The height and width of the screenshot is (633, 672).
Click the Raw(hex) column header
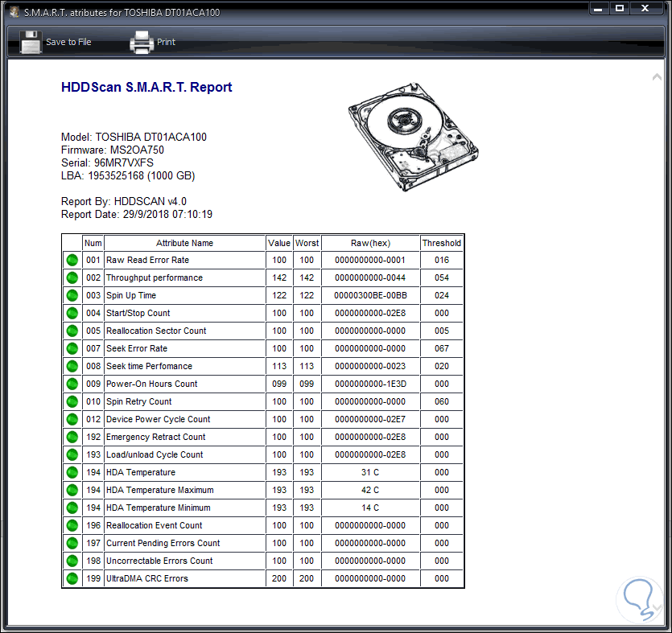pos(370,243)
